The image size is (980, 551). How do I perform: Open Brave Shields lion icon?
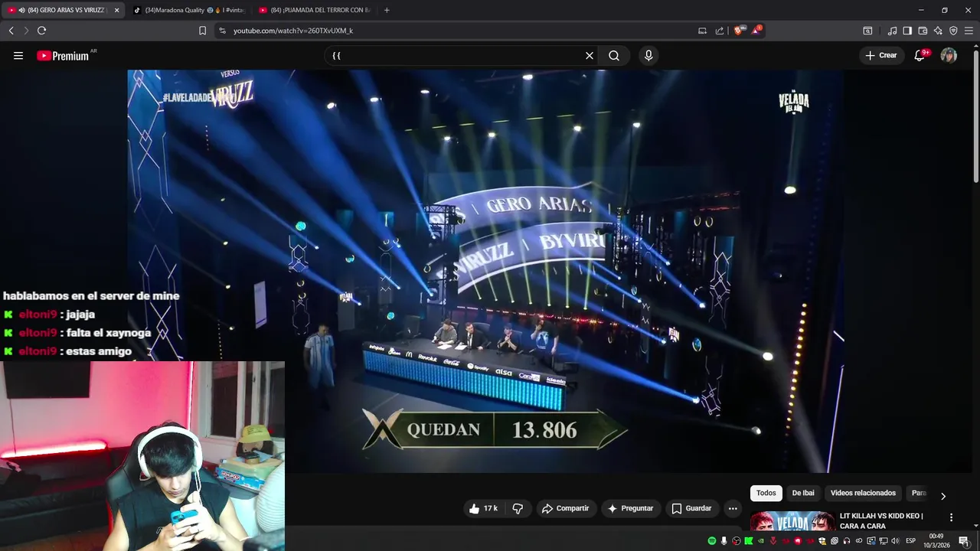pos(738,31)
